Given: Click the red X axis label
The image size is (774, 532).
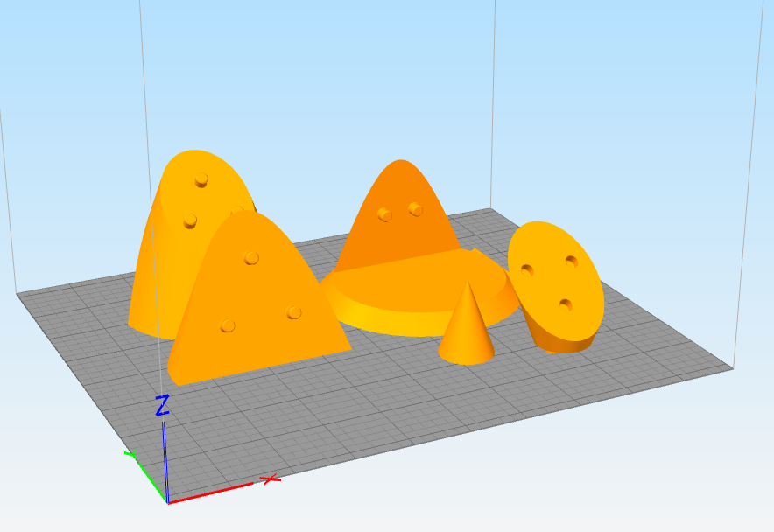Looking at the screenshot, I should point(270,479).
